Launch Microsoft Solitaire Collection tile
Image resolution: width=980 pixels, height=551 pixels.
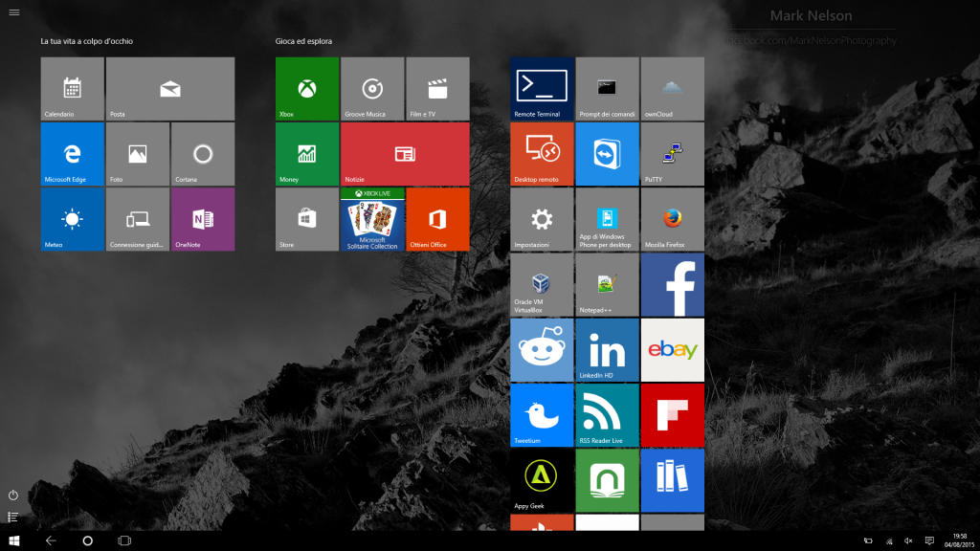click(x=372, y=219)
